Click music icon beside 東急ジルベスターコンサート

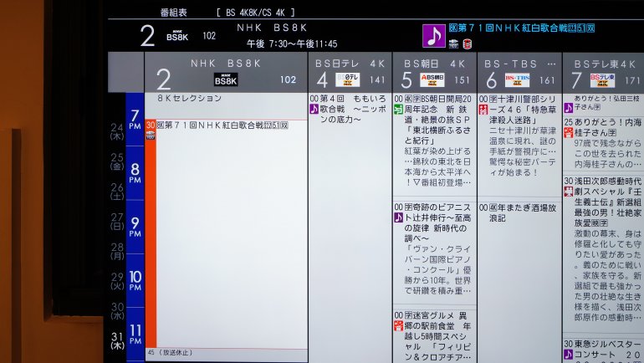[568, 355]
